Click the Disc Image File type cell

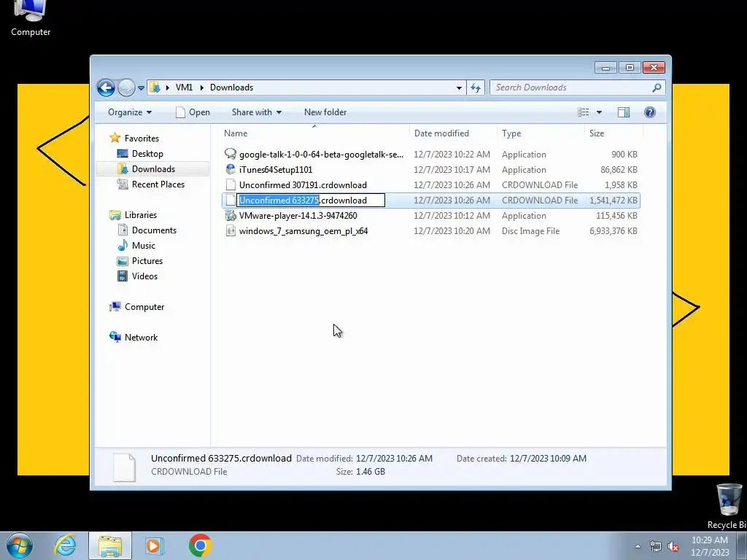530,231
